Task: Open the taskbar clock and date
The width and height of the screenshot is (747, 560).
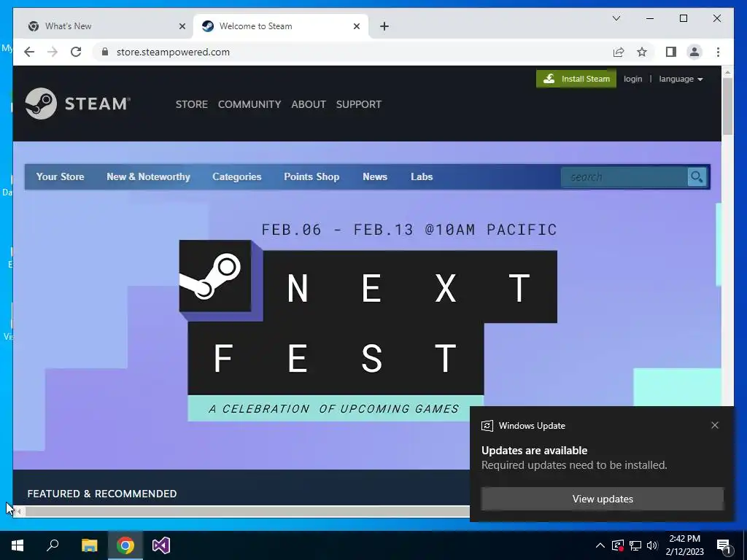Action: coord(684,545)
